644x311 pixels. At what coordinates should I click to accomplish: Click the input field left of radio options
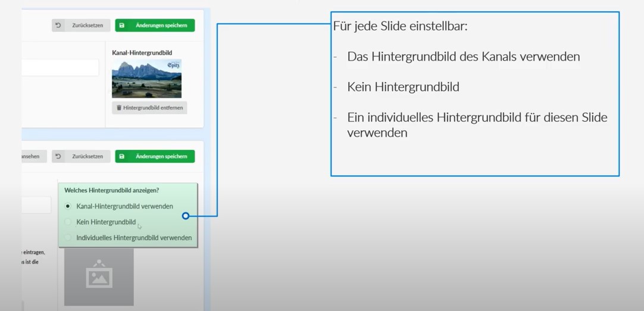36,205
